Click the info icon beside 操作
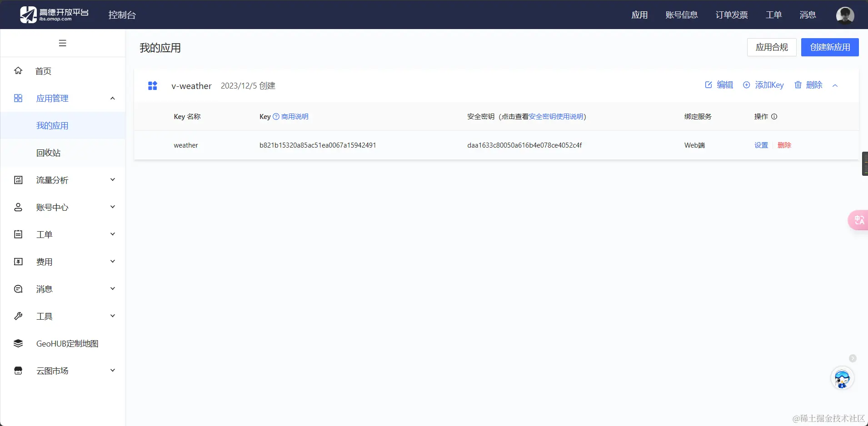Viewport: 868px width, 426px height. (x=774, y=117)
